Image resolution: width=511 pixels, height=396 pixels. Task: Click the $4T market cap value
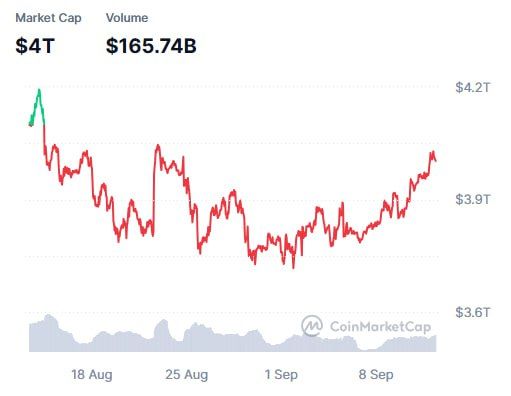coord(35,46)
